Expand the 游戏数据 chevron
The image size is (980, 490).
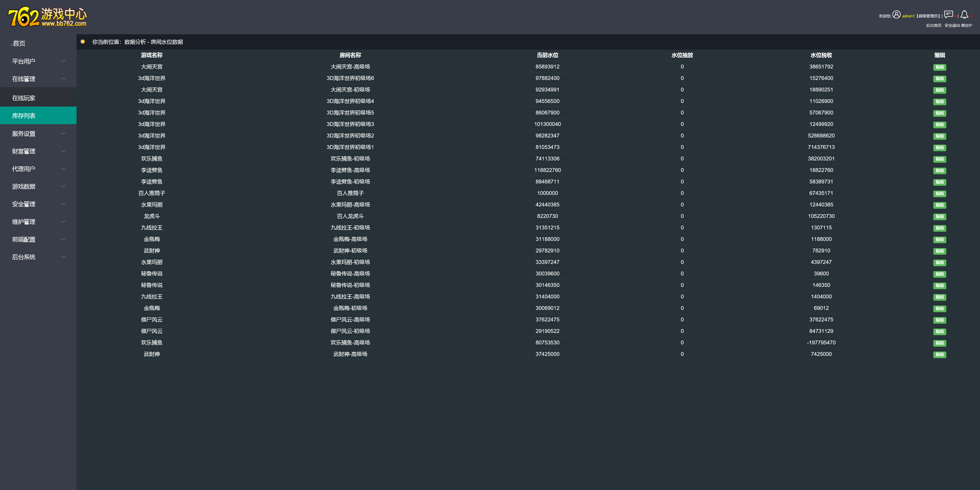pyautogui.click(x=63, y=186)
